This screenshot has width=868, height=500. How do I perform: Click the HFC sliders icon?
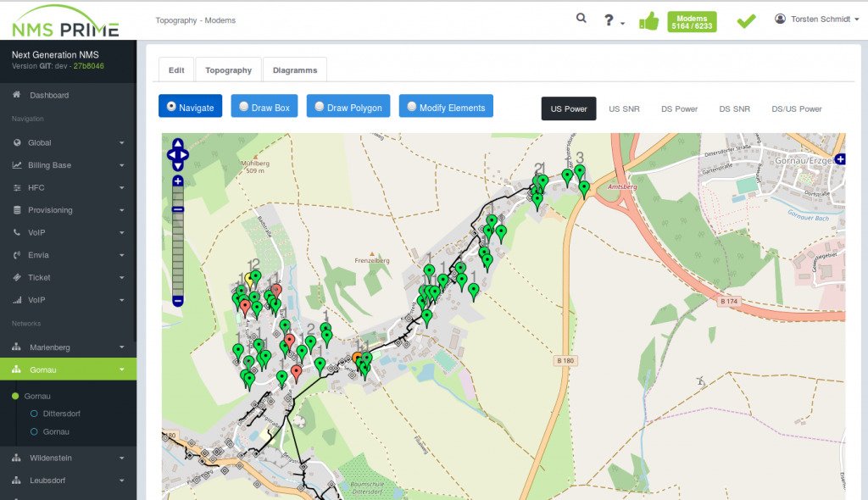(x=17, y=187)
